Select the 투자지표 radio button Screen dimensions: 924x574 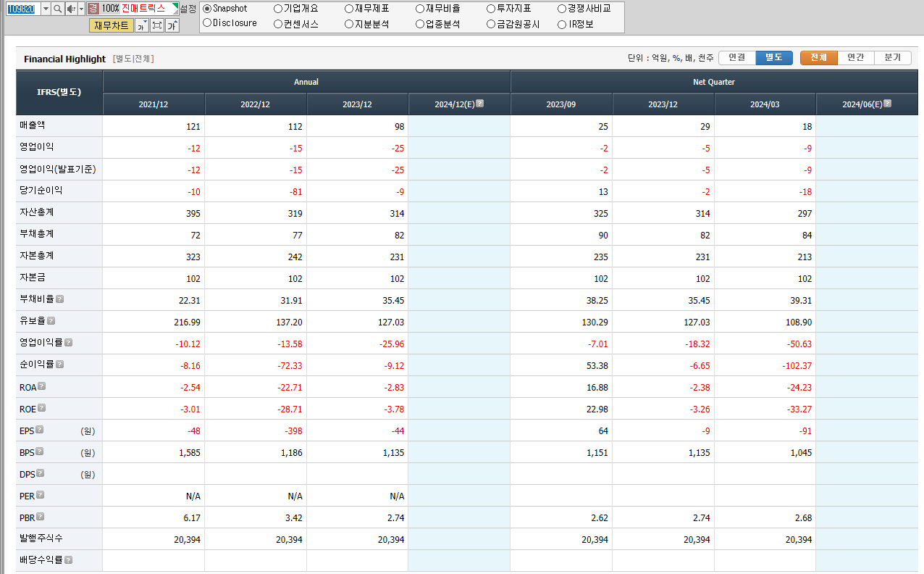point(491,9)
